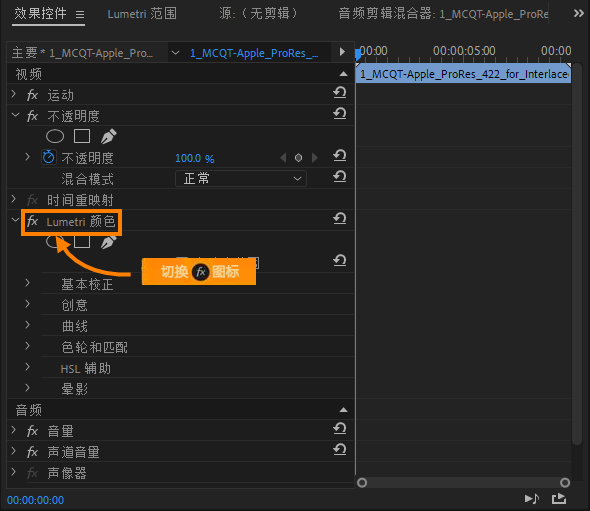Click the play-audio-only button at bottom right
This screenshot has width=590, height=511.
click(x=532, y=499)
